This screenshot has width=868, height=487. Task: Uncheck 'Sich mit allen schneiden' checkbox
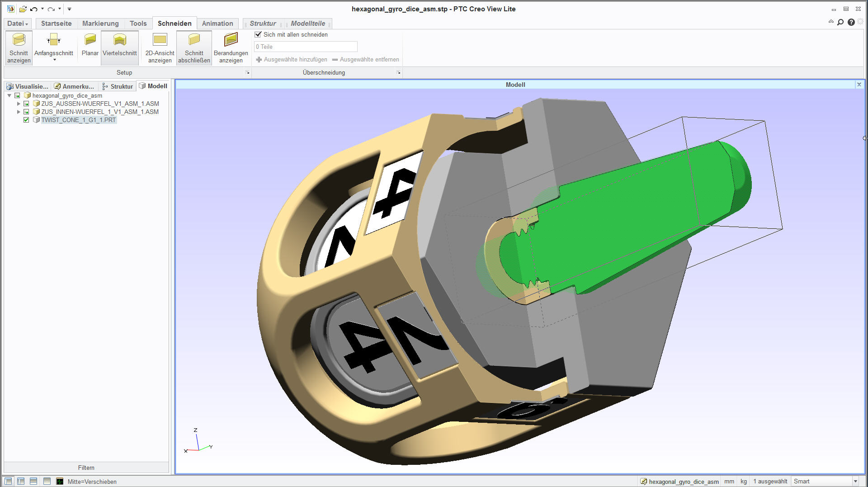point(258,34)
